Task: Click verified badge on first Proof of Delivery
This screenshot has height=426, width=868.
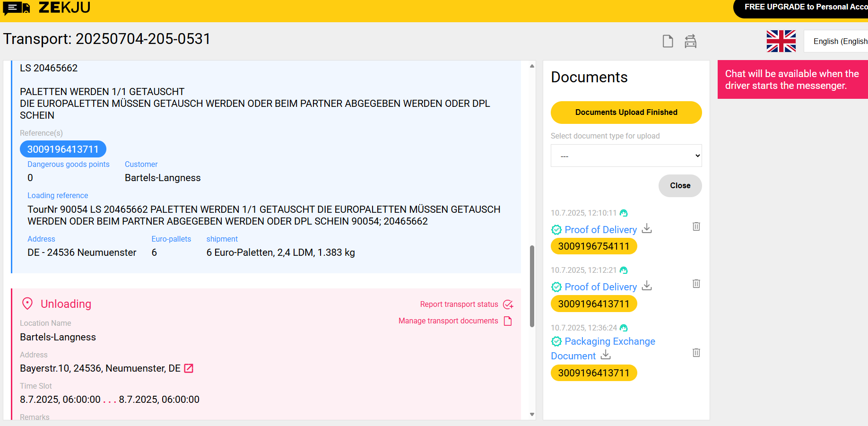Action: coord(556,230)
